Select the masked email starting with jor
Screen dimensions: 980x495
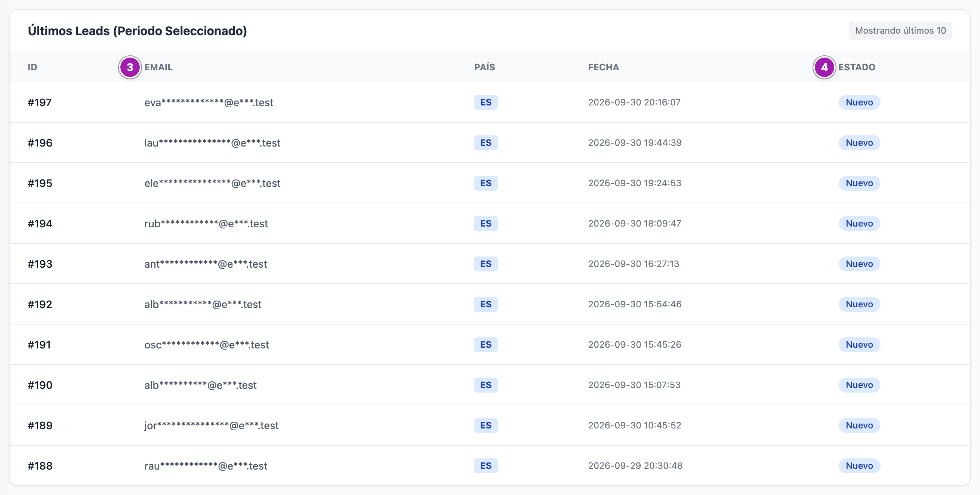tap(211, 425)
